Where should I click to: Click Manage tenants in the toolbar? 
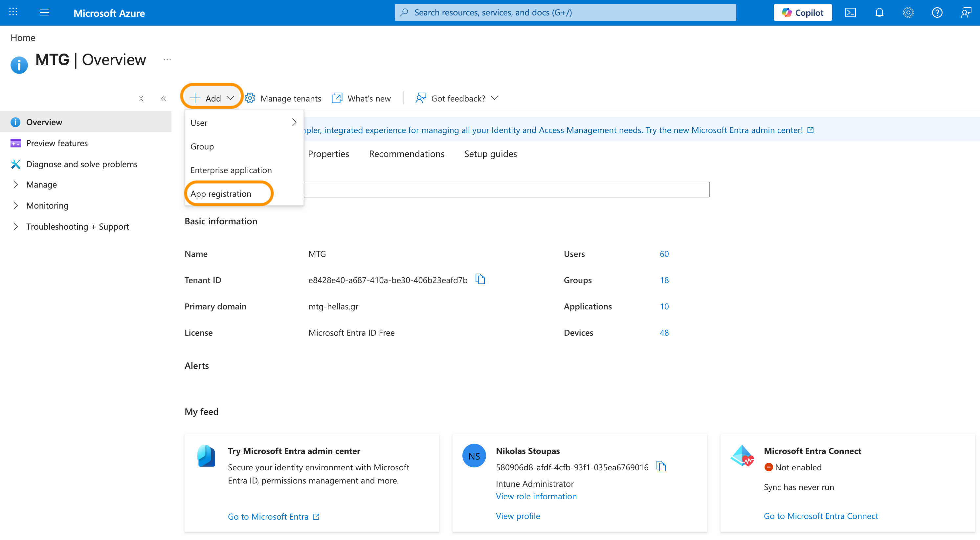tap(283, 98)
